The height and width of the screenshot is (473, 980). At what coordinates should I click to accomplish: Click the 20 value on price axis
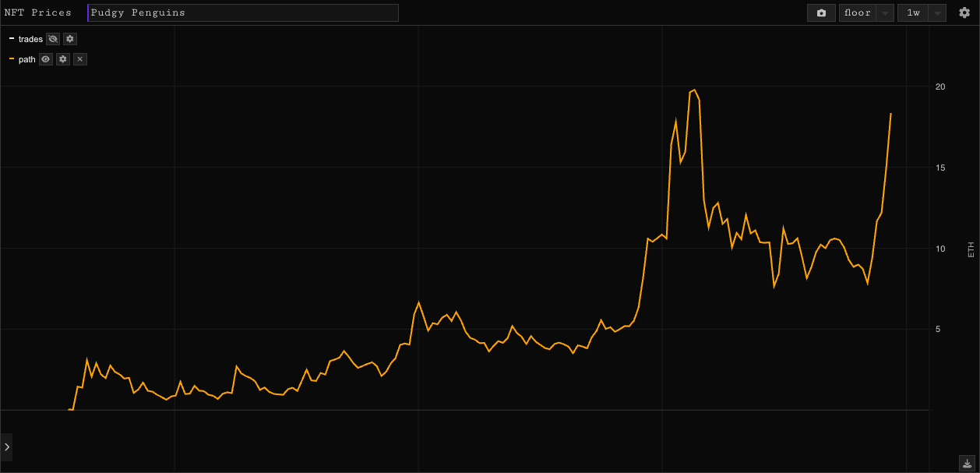pyautogui.click(x=940, y=86)
